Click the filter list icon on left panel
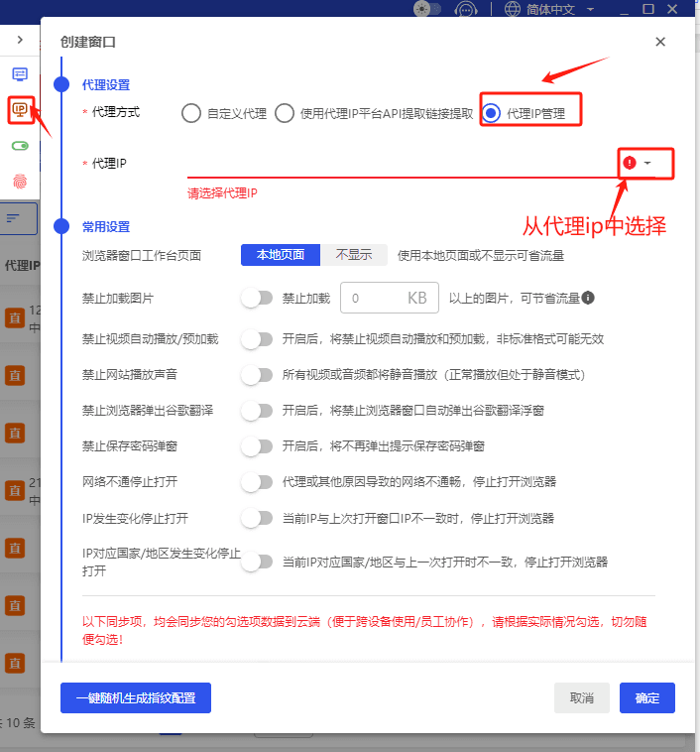This screenshot has height=752, width=700. pos(13,218)
